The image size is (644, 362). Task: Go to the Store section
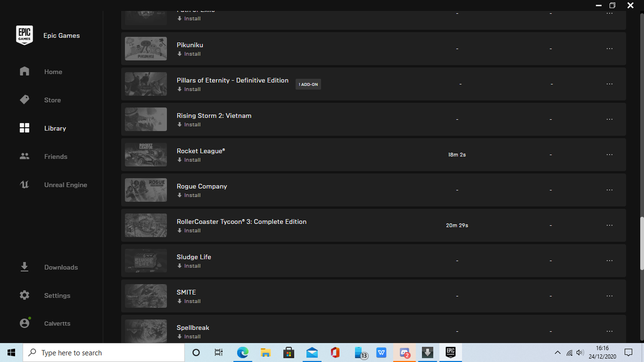[51, 100]
